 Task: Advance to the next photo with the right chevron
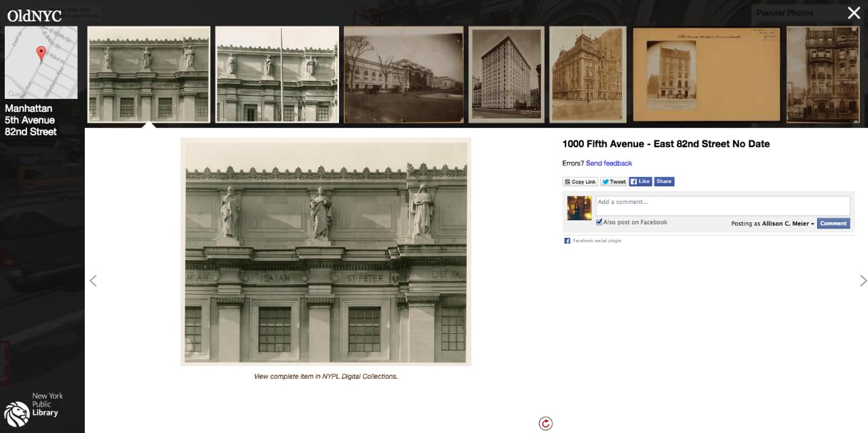(863, 281)
